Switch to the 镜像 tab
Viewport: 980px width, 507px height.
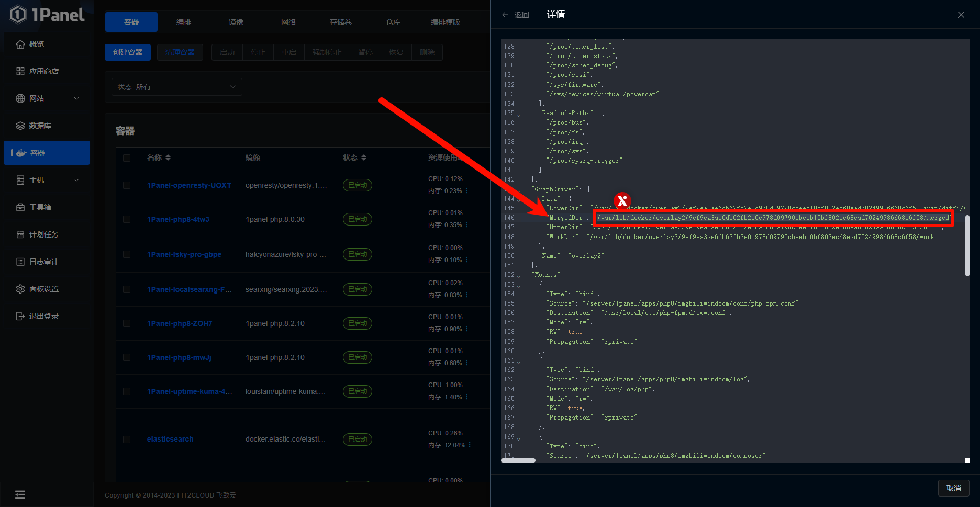236,22
